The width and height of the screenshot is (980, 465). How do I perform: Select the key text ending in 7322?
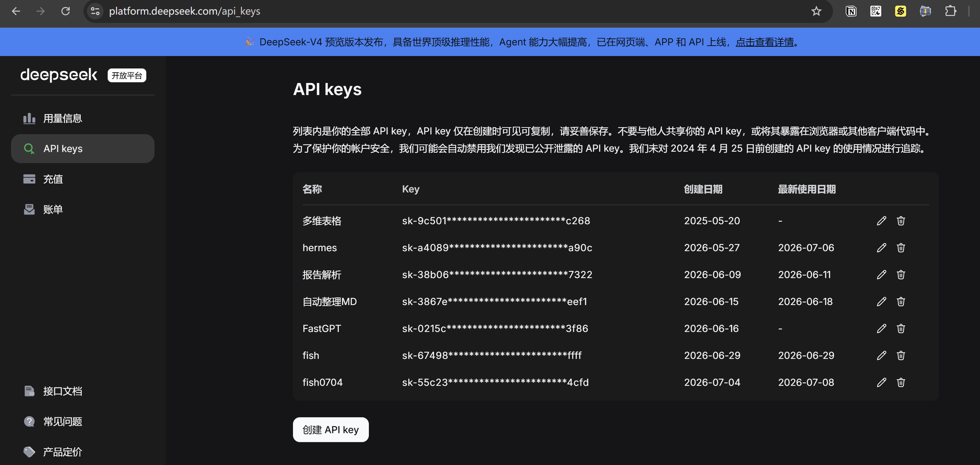click(x=497, y=274)
